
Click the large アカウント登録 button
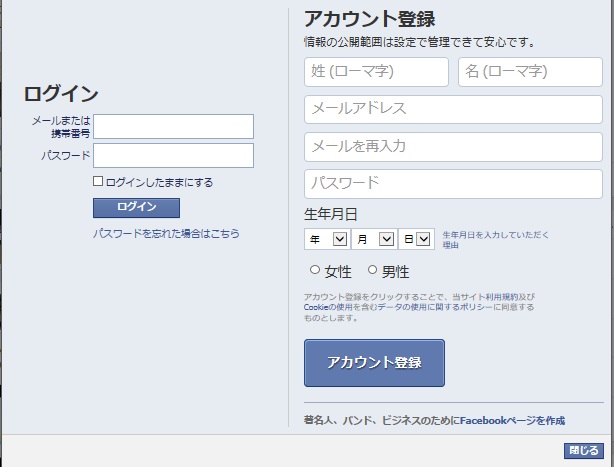point(374,363)
